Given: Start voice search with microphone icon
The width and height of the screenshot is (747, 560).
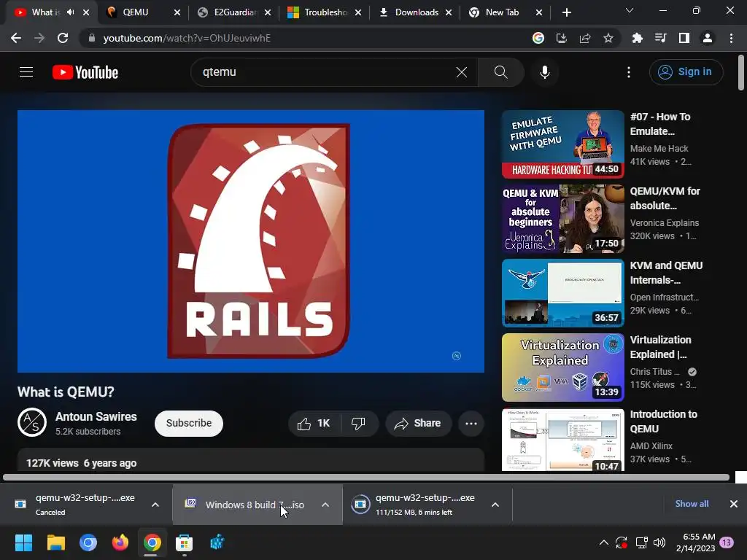Looking at the screenshot, I should pos(544,72).
